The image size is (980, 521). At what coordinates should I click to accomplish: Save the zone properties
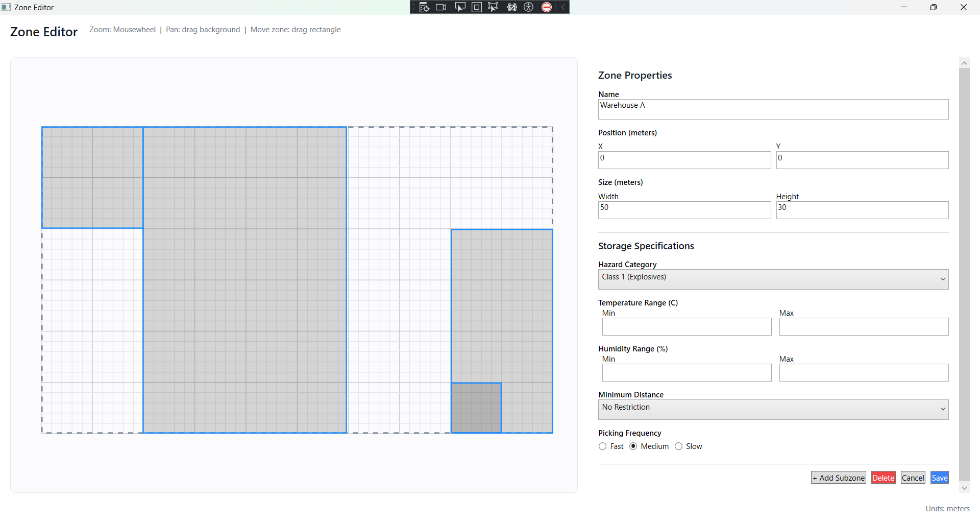pyautogui.click(x=939, y=477)
